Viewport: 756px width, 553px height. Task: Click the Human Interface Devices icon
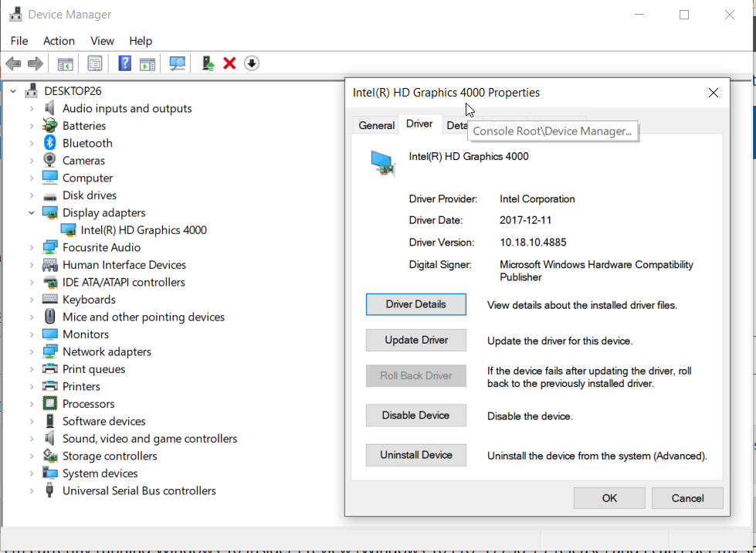pyautogui.click(x=49, y=265)
